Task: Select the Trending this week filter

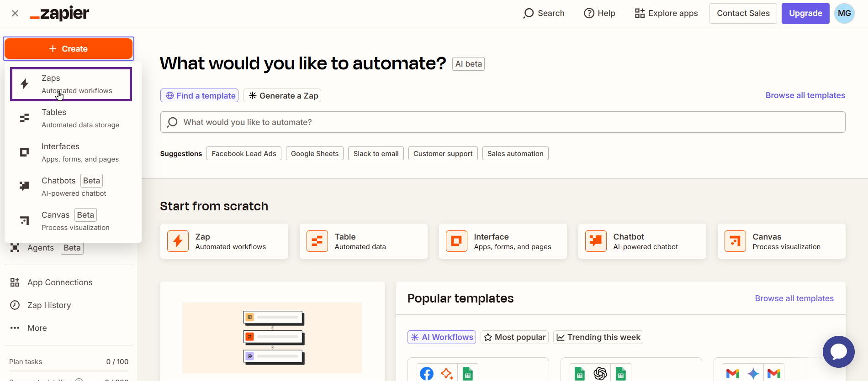Action: 598,337
